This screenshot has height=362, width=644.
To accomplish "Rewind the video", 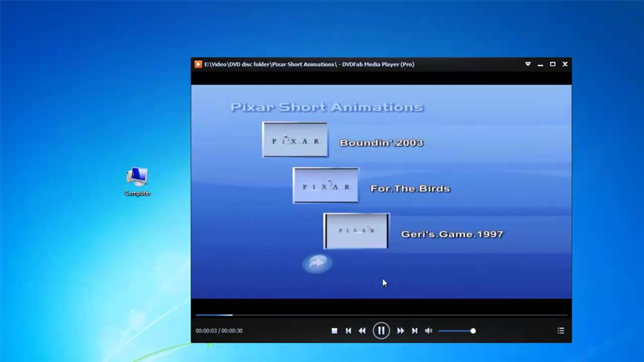I will pos(362,331).
